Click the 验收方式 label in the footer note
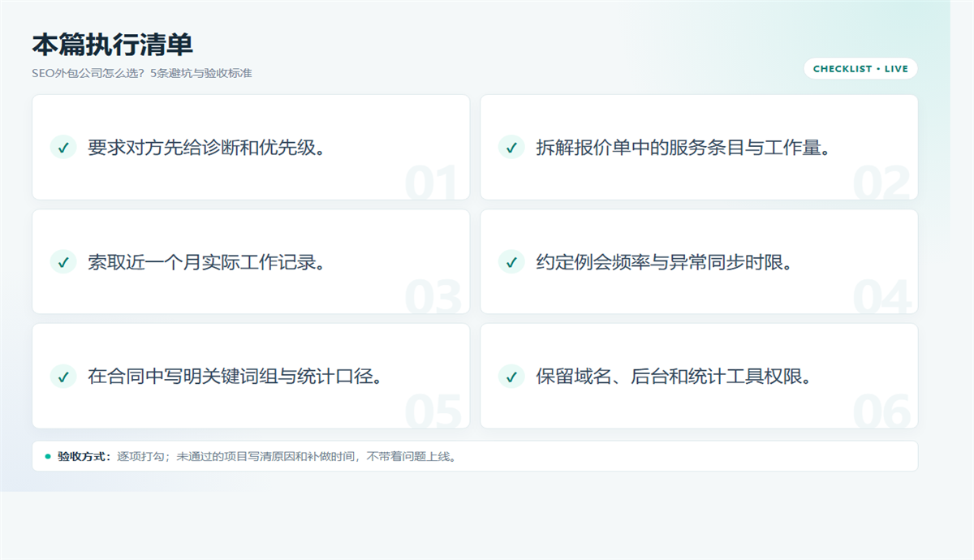The image size is (974, 560). coord(84,456)
